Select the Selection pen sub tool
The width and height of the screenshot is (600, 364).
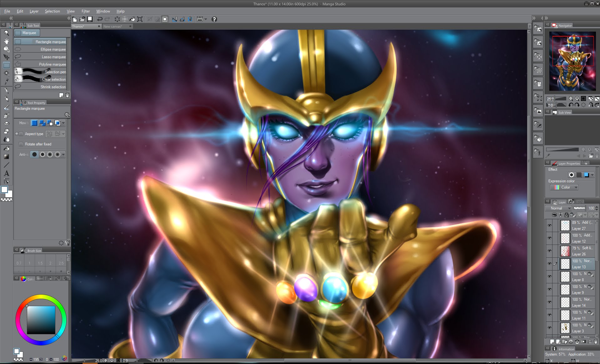pyautogui.click(x=42, y=72)
